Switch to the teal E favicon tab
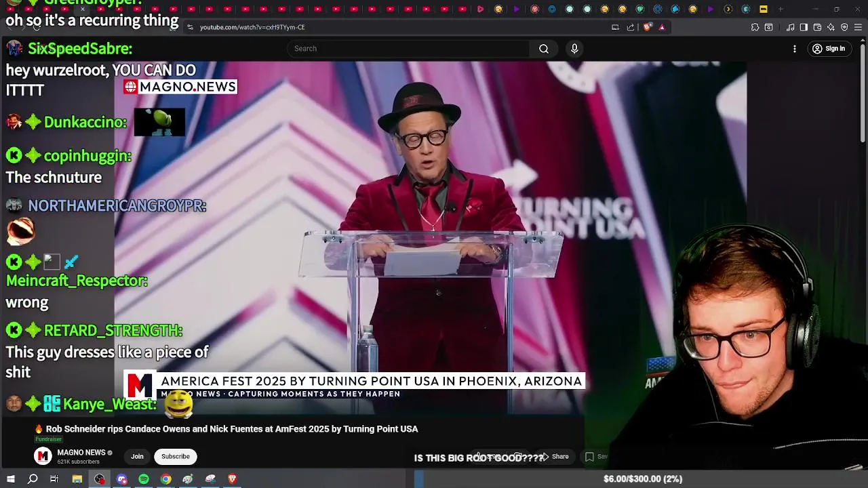 point(746,9)
